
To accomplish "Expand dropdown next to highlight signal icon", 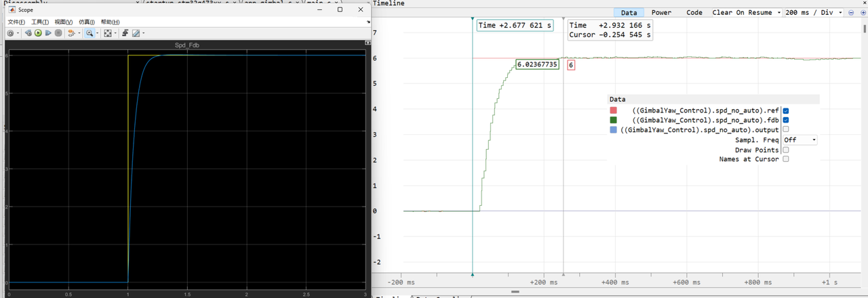I will (79, 33).
